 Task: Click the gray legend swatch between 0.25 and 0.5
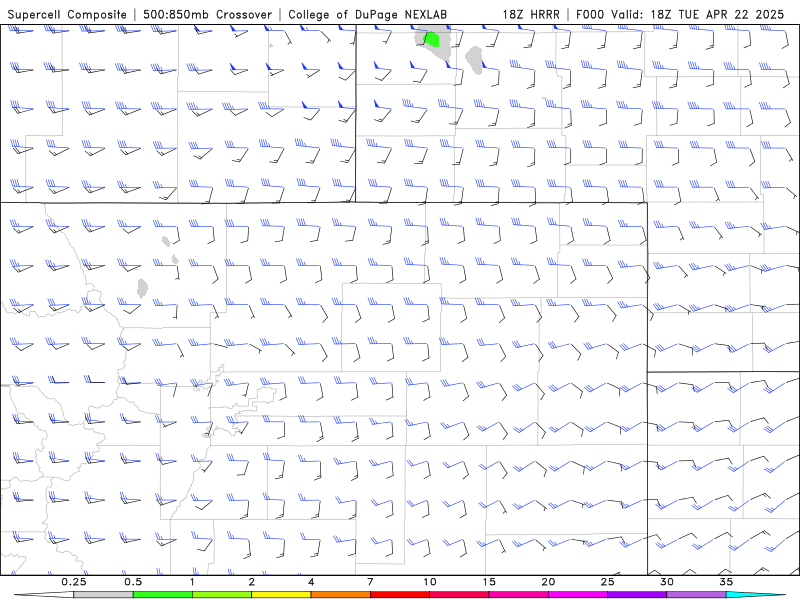coord(103,595)
